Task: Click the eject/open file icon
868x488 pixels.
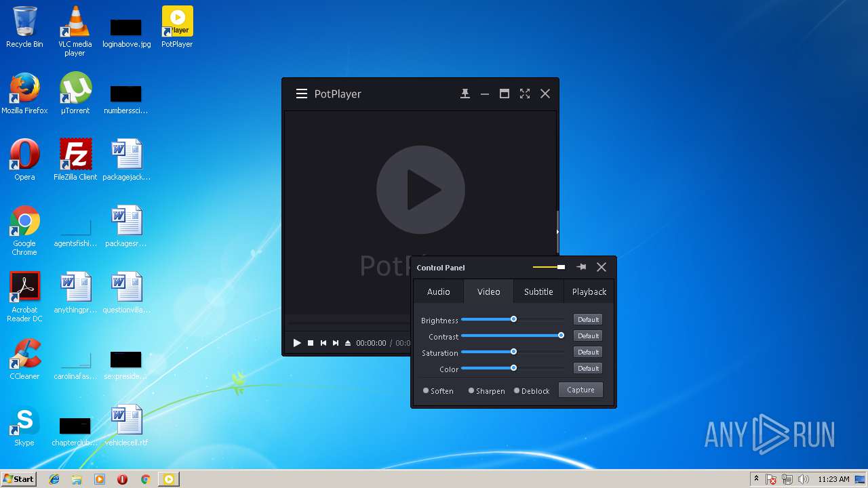Action: [x=348, y=343]
